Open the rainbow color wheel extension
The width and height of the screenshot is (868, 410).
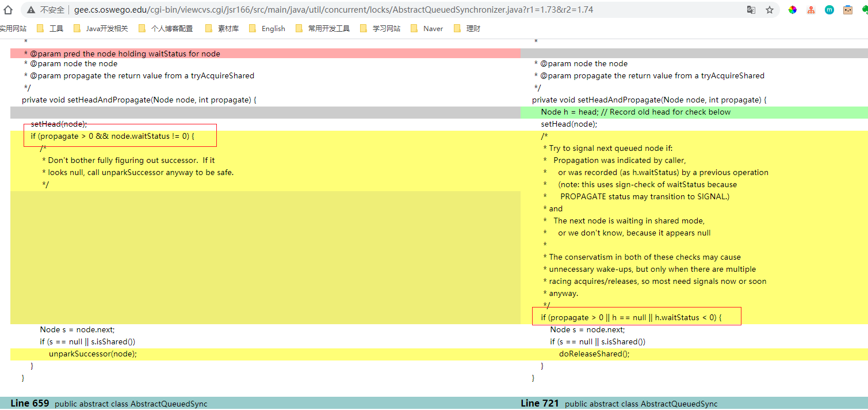[793, 10]
